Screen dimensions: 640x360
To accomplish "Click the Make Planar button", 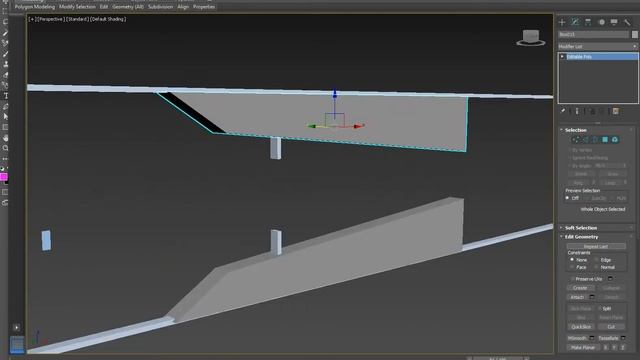I will point(583,347).
